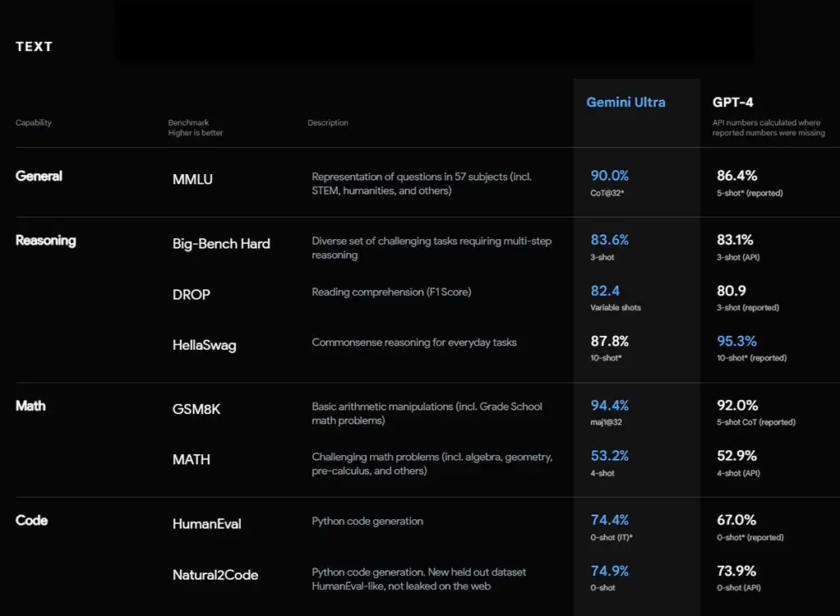This screenshot has height=616, width=840.
Task: Click the GSM8K 'Basic arithmetic manipulations' description
Action: coord(427,414)
